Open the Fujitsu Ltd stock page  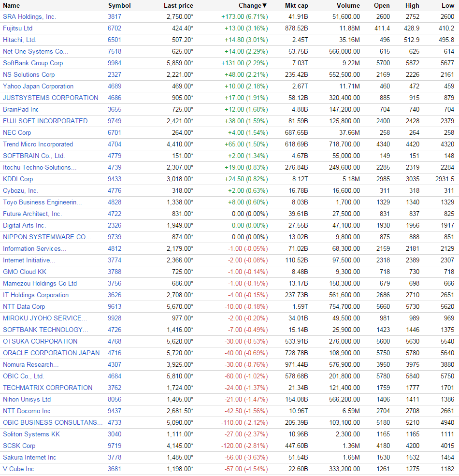[17, 28]
